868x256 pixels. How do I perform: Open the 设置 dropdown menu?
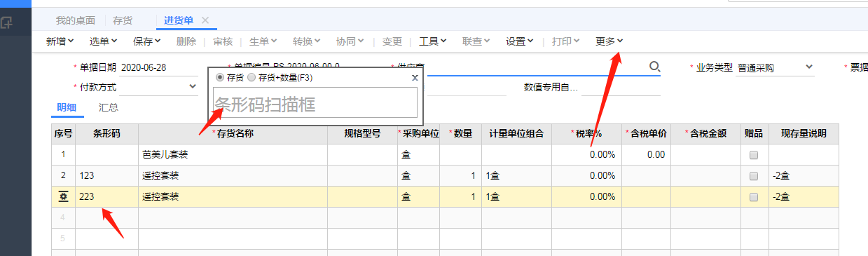coord(520,41)
